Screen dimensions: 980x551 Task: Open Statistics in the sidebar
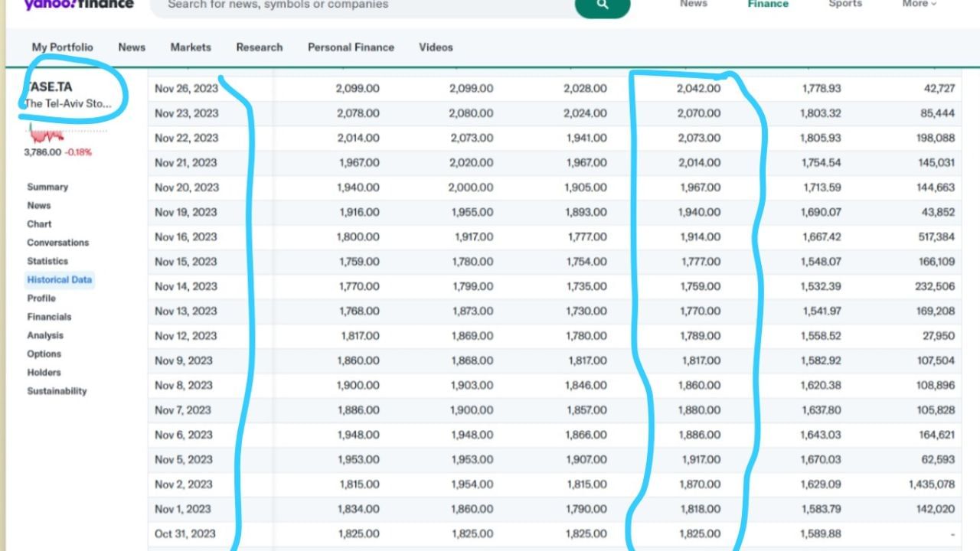(x=47, y=261)
